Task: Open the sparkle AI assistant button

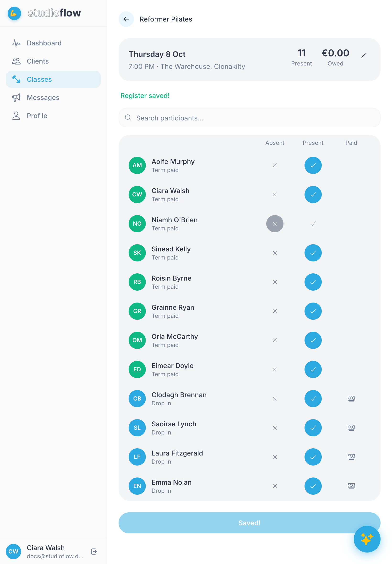Action: (367, 539)
